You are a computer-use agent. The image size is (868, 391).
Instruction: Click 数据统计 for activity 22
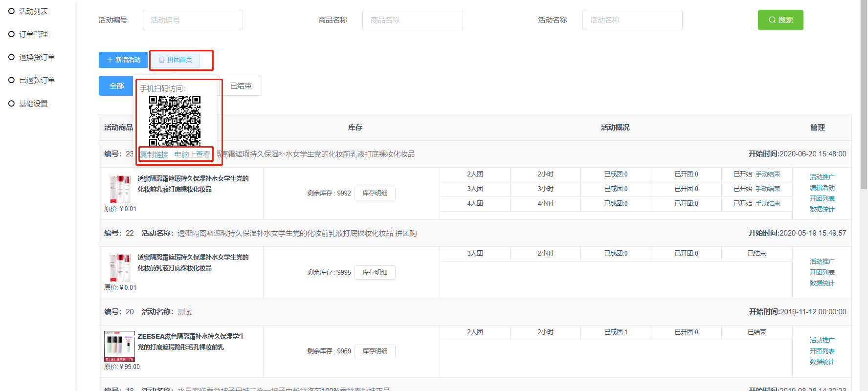[x=822, y=283]
